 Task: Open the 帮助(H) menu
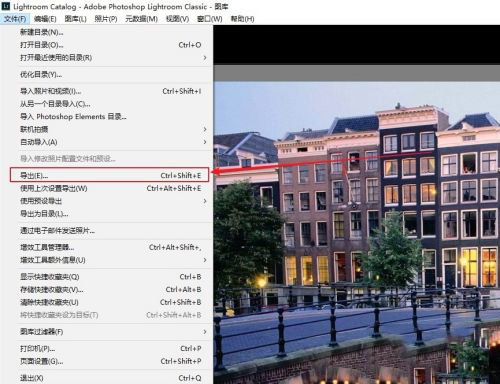click(x=242, y=19)
